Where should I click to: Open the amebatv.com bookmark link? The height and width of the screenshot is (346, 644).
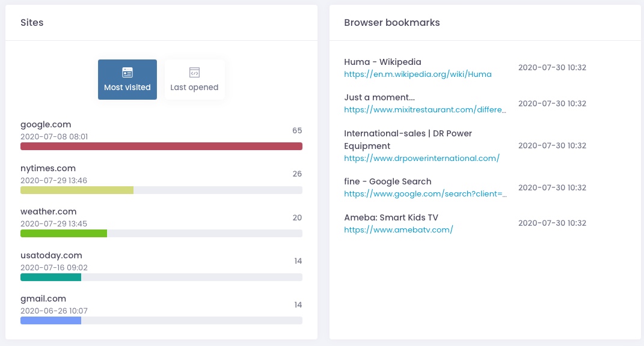pos(399,230)
